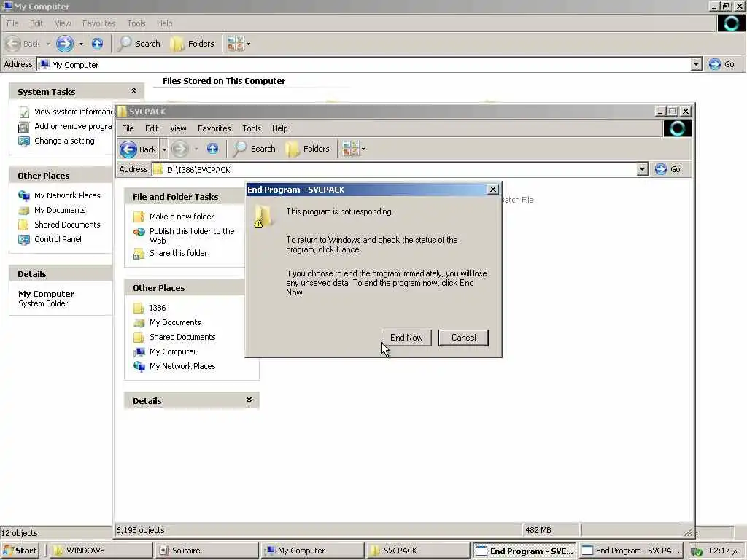Viewport: 747px width, 560px height.
Task: Open File menu in SVCPACK window
Action: (x=128, y=128)
